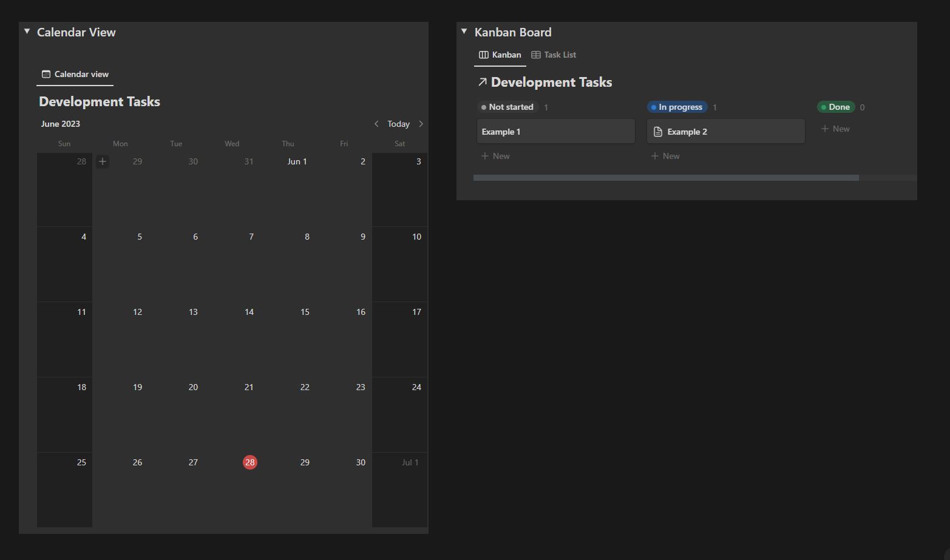Screen dimensions: 950x560
Task: Select the Calendar view tab
Action: 74,74
